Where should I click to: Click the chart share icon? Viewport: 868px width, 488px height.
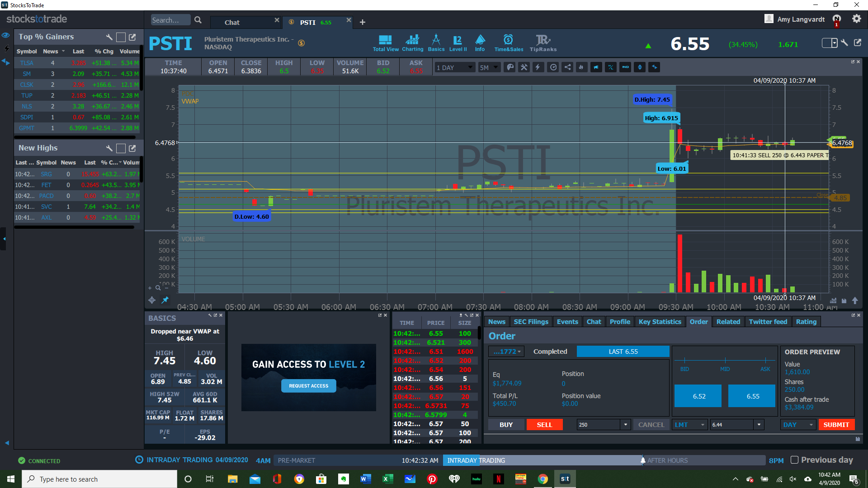click(x=567, y=67)
